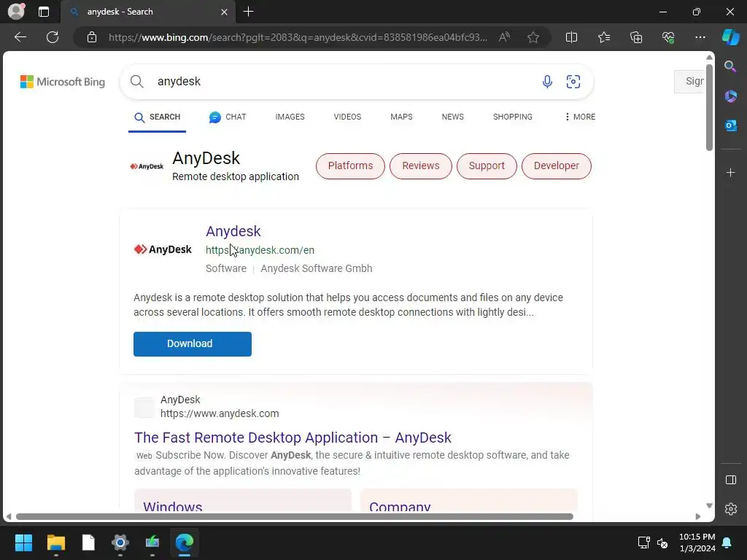Add a sidebar app with plus icon
This screenshot has width=747, height=560.
730,172
